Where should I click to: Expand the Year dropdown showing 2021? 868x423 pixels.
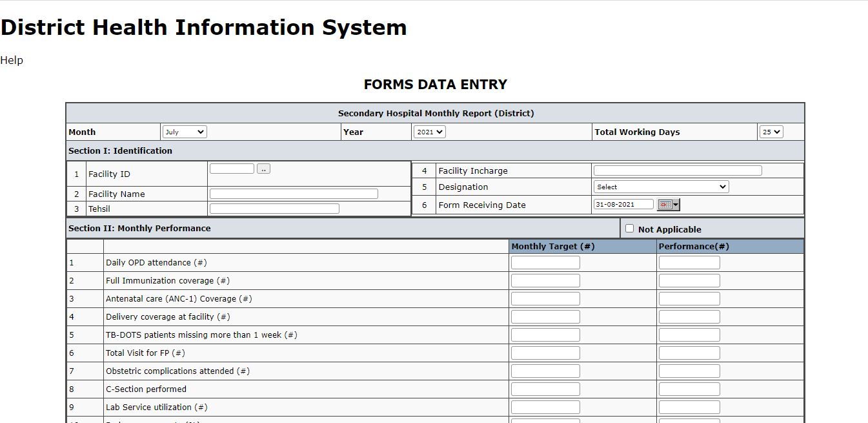point(429,132)
